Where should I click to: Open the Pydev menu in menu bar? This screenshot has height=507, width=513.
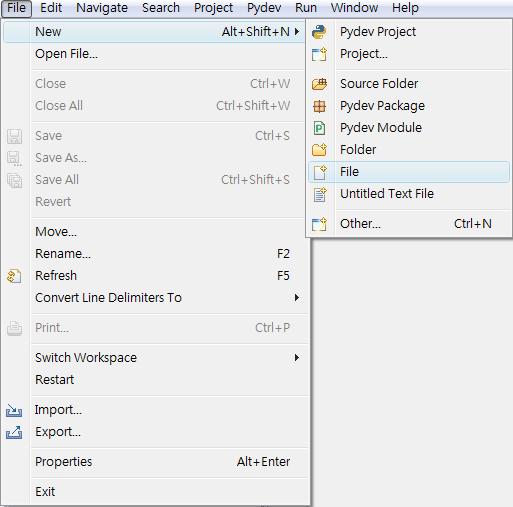click(264, 8)
